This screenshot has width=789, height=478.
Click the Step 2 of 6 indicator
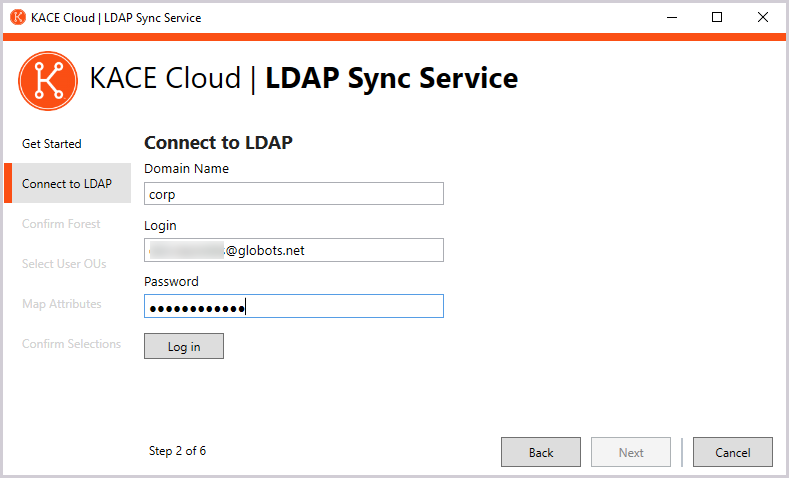click(x=177, y=451)
